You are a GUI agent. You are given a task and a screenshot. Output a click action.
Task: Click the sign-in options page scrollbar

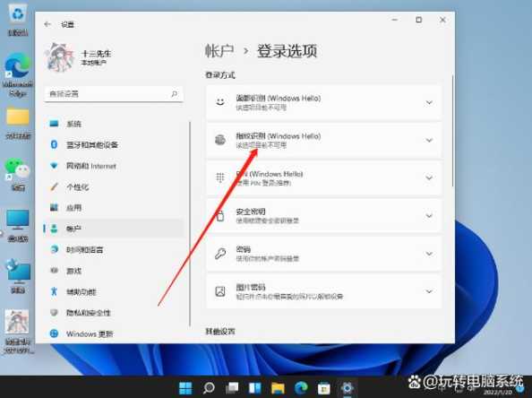click(452, 131)
